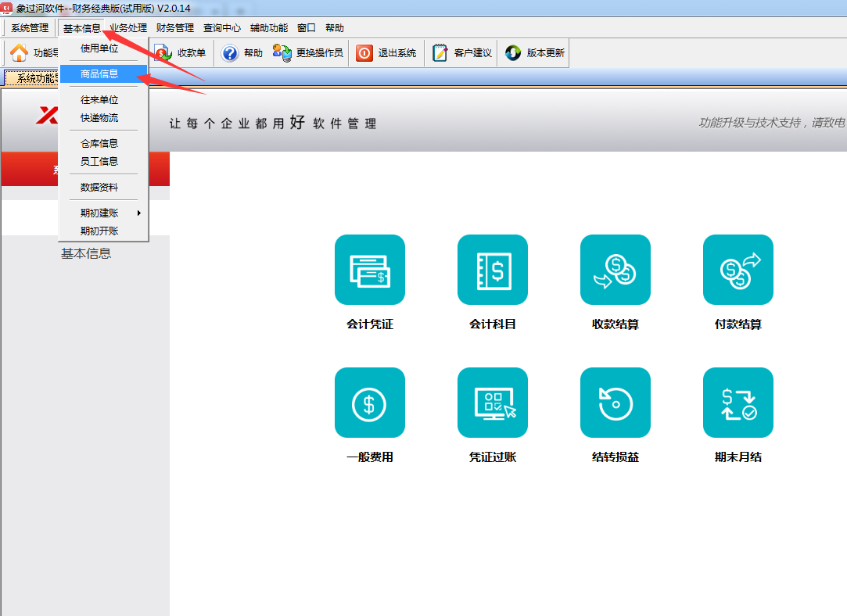The height and width of the screenshot is (616, 847).
Task: Click the 基本信息 sidebar heading
Action: (x=86, y=253)
